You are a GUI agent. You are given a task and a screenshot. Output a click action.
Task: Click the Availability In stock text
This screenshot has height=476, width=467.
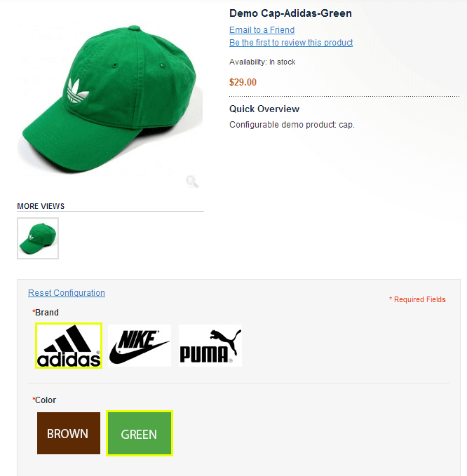point(262,62)
